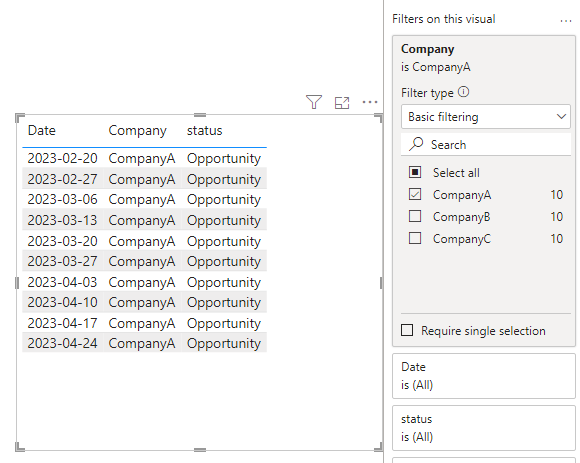
Task: Collapse the Company filter card header
Action: [x=428, y=49]
